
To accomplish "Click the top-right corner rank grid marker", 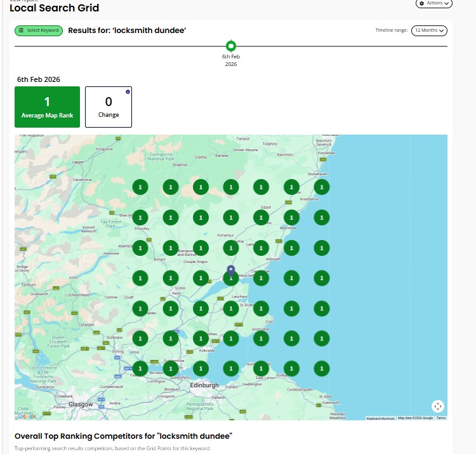I will tap(322, 187).
